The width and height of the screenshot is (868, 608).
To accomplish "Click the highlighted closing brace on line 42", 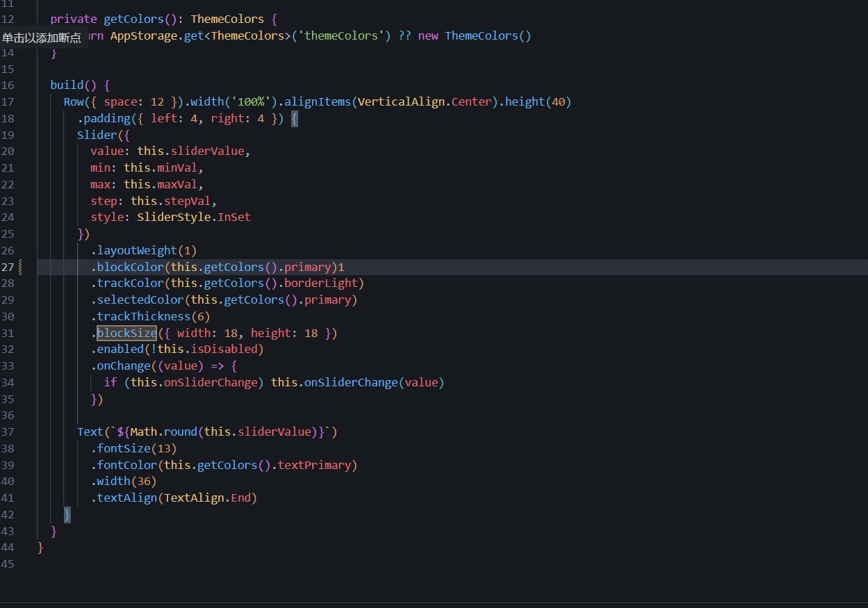I will (x=67, y=514).
